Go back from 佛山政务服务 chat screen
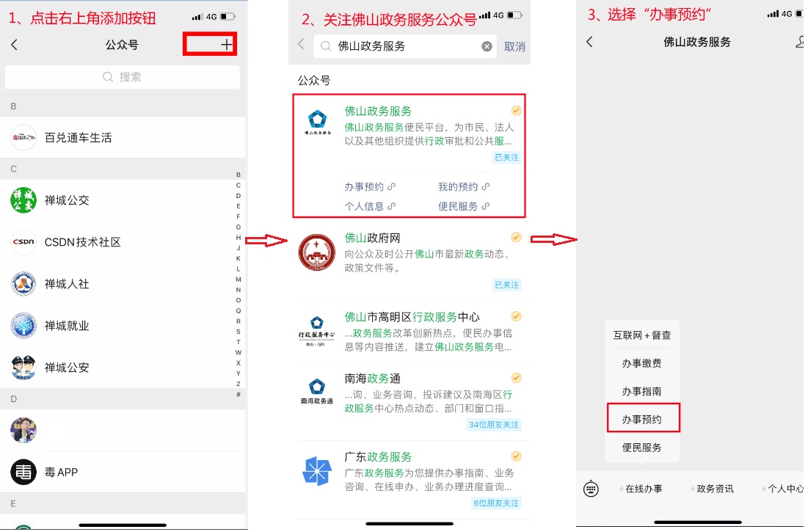This screenshot has height=532, width=805. pos(589,42)
